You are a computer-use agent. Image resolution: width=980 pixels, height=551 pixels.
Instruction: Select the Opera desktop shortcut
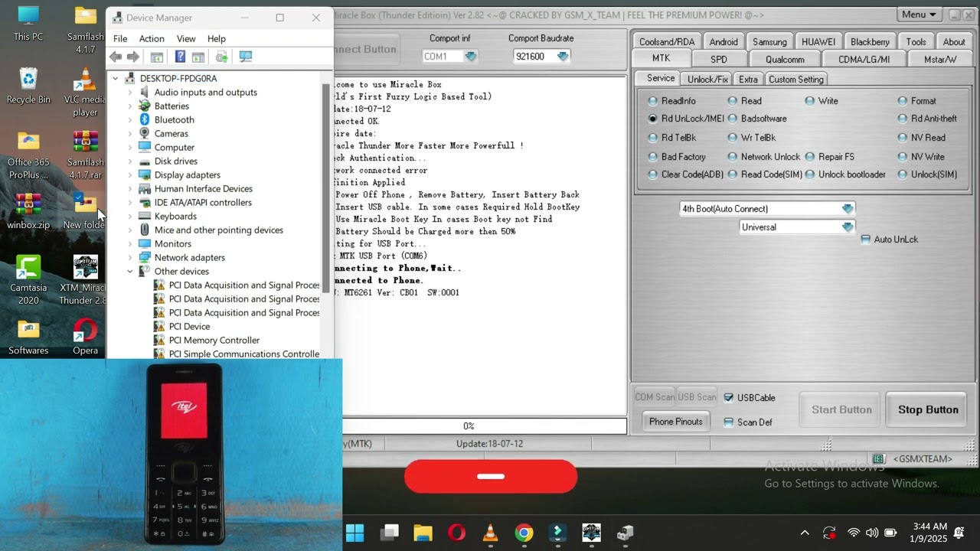[85, 337]
